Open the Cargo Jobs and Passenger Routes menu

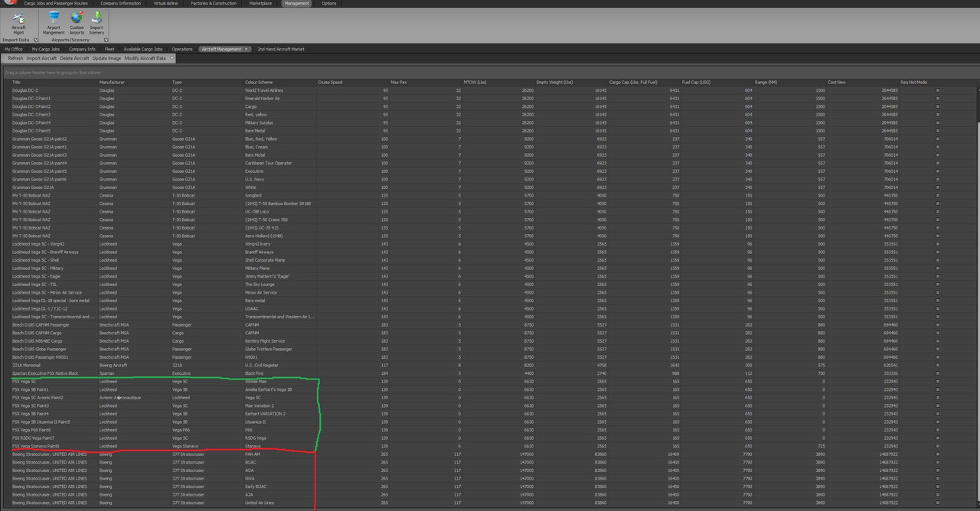pos(55,3)
